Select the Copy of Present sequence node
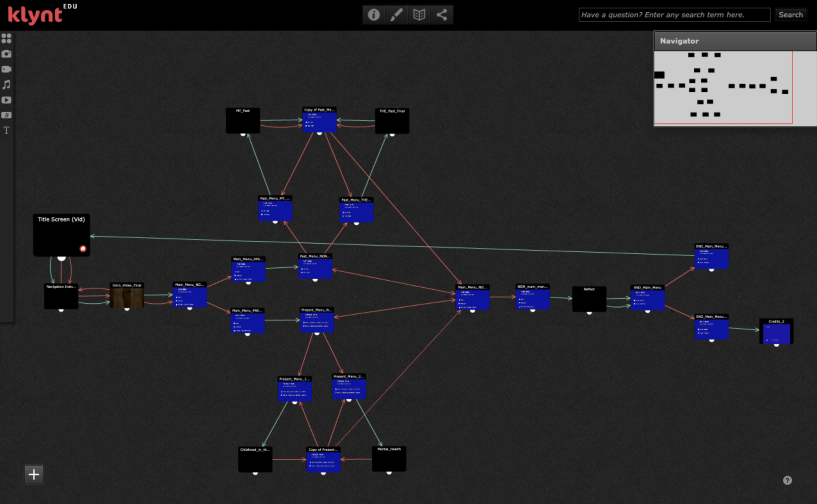 coord(324,460)
